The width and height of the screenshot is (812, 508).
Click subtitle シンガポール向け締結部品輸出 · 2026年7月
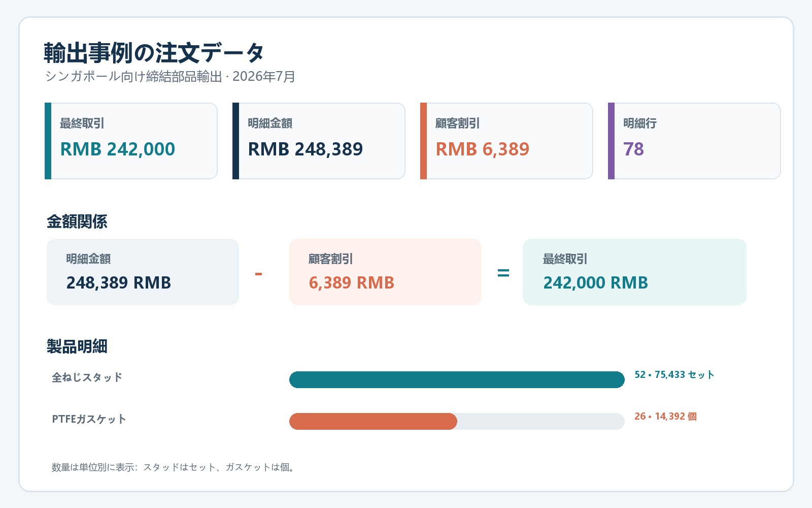click(170, 77)
